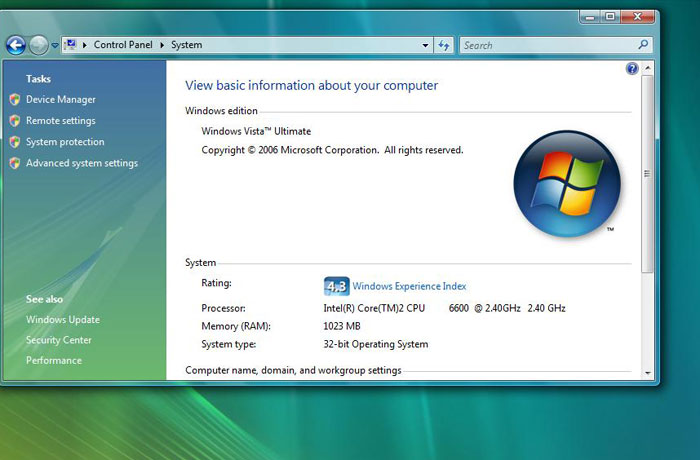Click the 32-bit Operating System value
700x460 pixels.
click(x=375, y=344)
